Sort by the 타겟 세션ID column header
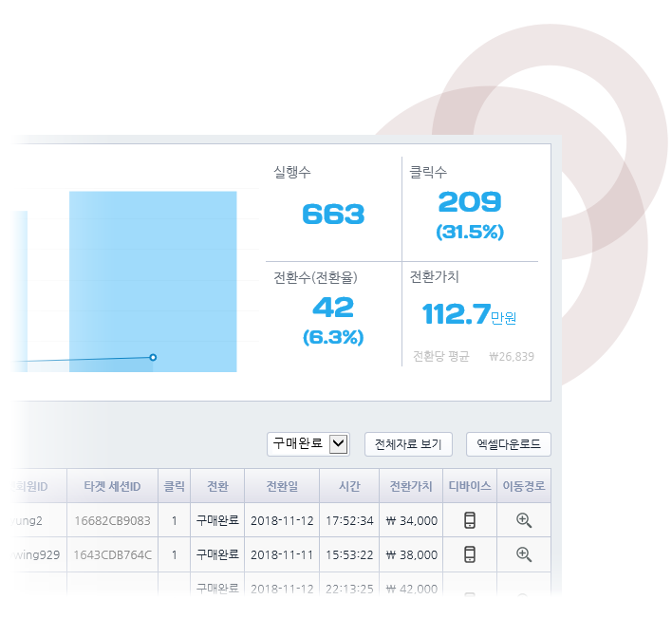The height and width of the screenshot is (637, 672). point(112,486)
